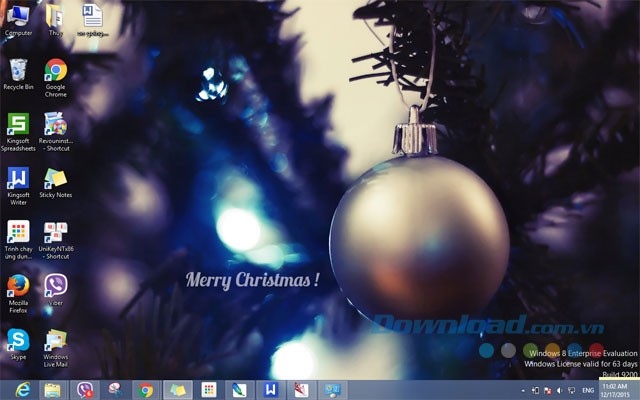
Task: Open the red pen app taskbar icon
Action: click(x=302, y=390)
